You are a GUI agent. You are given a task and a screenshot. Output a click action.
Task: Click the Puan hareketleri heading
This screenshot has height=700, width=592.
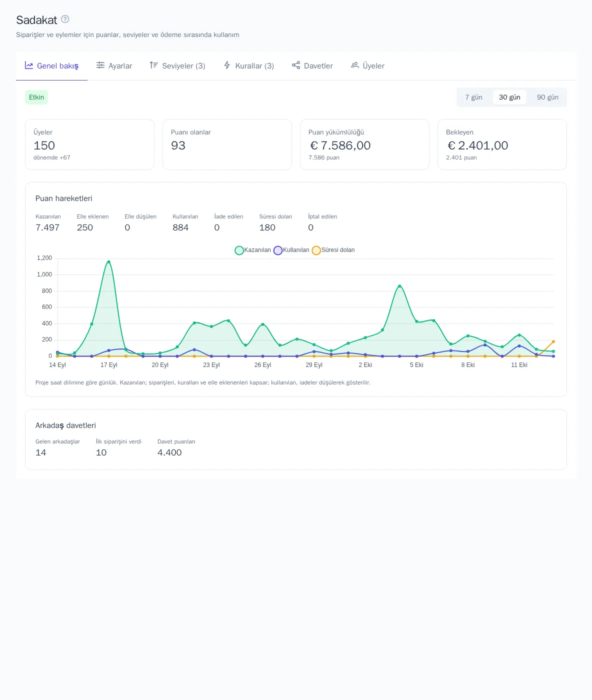64,198
